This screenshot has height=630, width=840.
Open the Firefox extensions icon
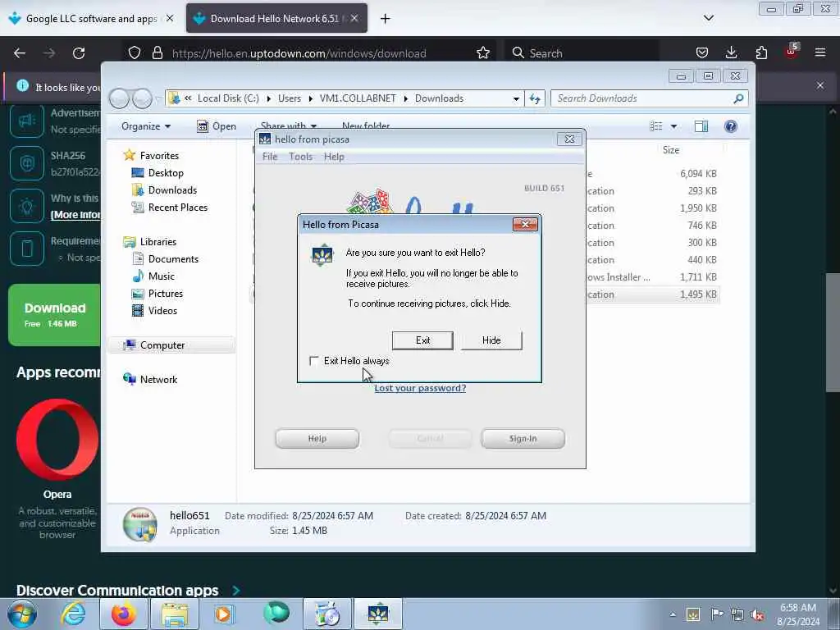pos(761,53)
